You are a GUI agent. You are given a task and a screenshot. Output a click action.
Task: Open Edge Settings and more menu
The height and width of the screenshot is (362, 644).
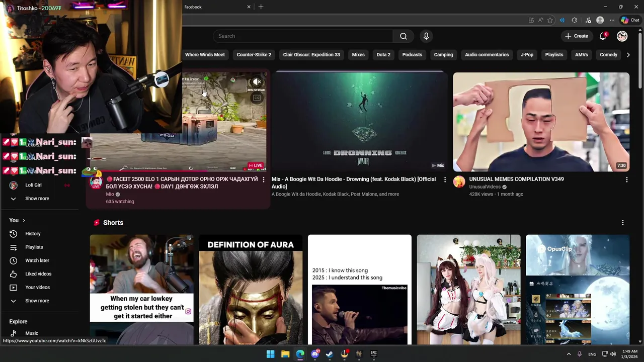pos(612,20)
